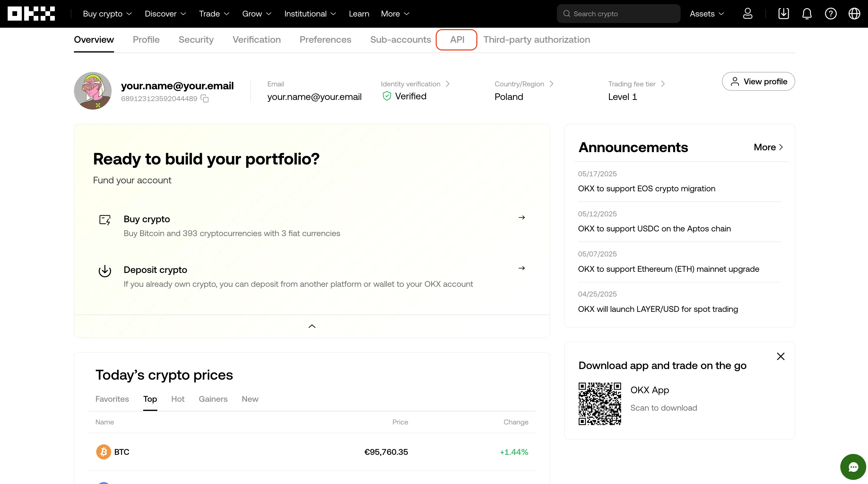868x484 pixels.
Task: Click the Verified shield icon
Action: point(387,96)
